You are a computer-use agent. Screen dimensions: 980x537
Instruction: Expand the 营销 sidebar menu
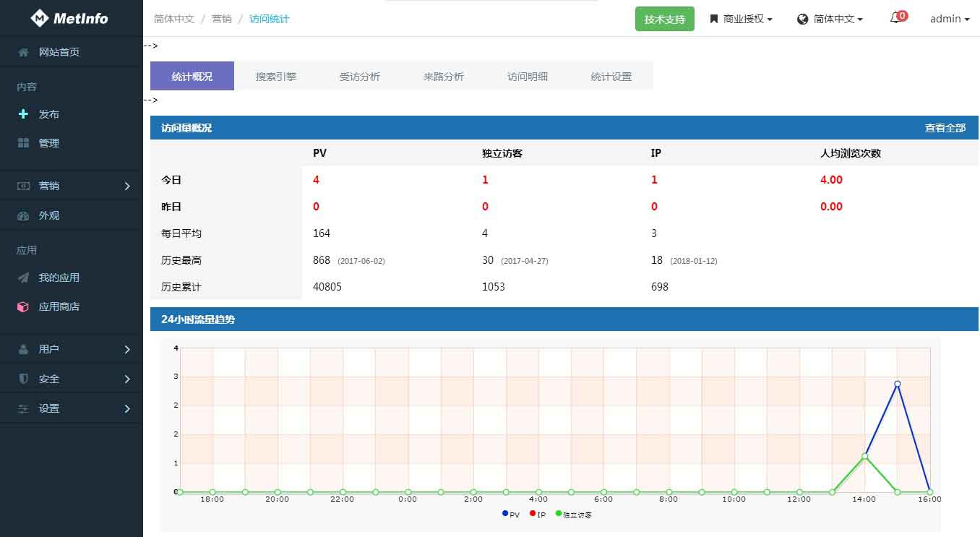[x=71, y=186]
